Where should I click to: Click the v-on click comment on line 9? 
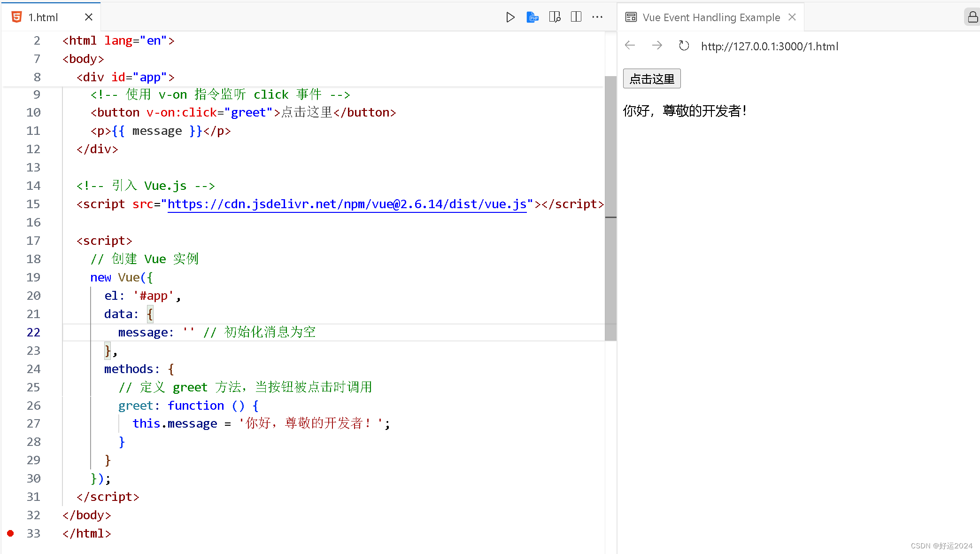tap(220, 94)
